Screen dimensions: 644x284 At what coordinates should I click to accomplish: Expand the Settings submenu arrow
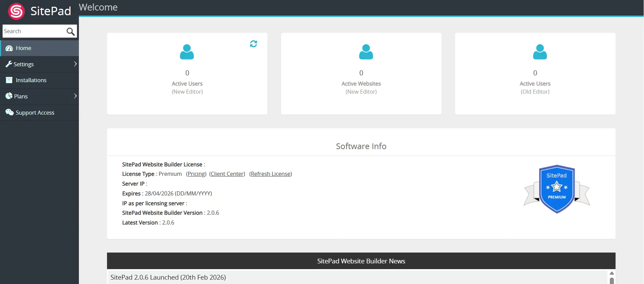click(x=75, y=64)
